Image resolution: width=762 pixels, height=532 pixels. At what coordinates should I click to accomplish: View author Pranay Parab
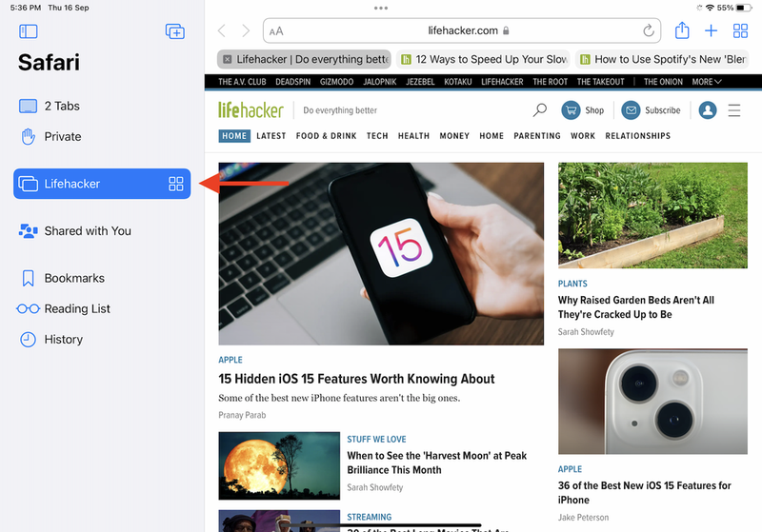click(242, 415)
